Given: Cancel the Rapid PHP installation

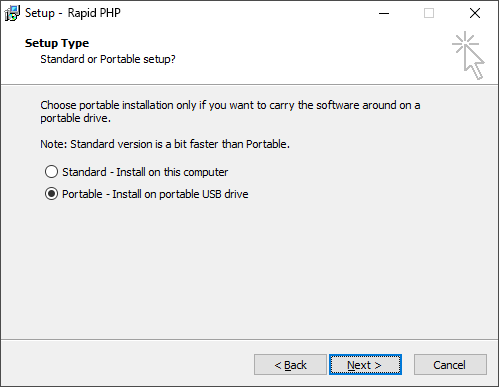Looking at the screenshot, I should tap(450, 365).
